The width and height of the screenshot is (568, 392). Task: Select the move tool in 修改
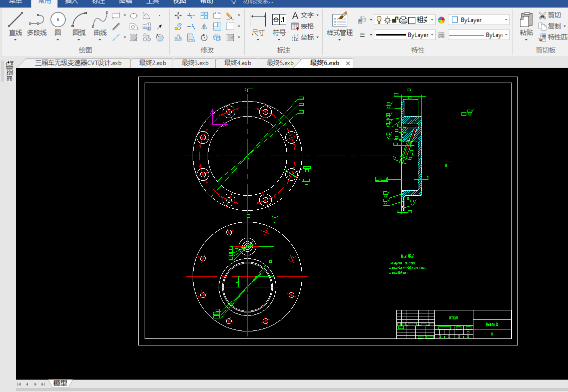click(x=178, y=16)
